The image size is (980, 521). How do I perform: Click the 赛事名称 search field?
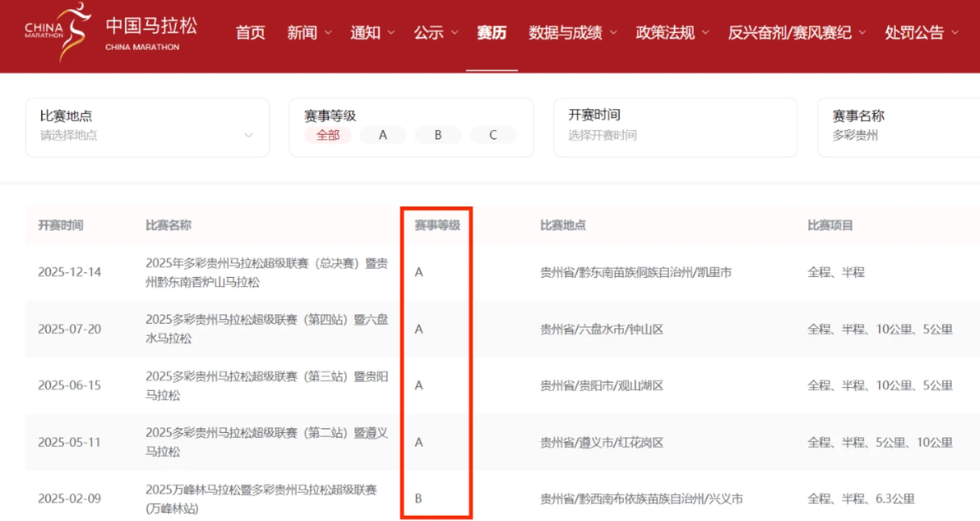899,127
